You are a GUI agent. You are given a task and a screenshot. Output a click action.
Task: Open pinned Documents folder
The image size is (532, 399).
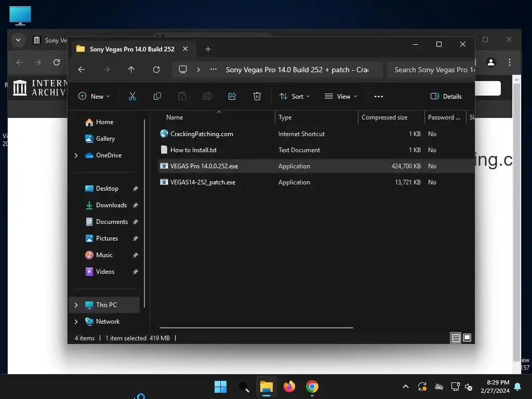(112, 222)
